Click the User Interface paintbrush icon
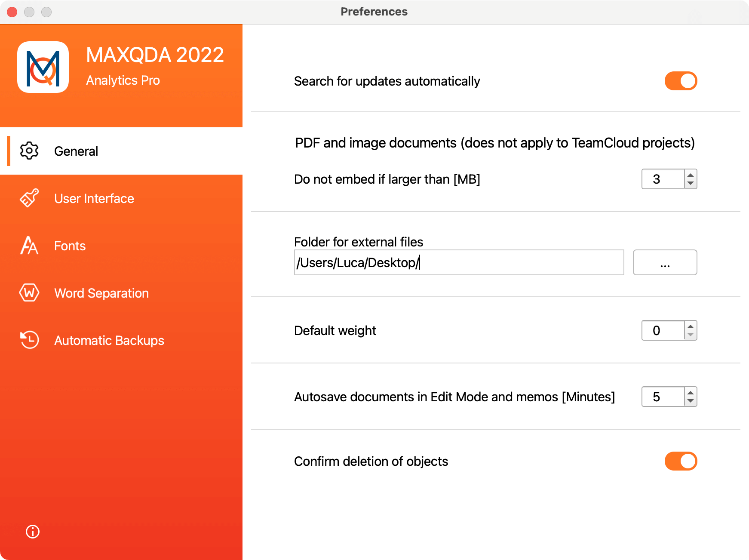The height and width of the screenshot is (560, 749). 29,198
